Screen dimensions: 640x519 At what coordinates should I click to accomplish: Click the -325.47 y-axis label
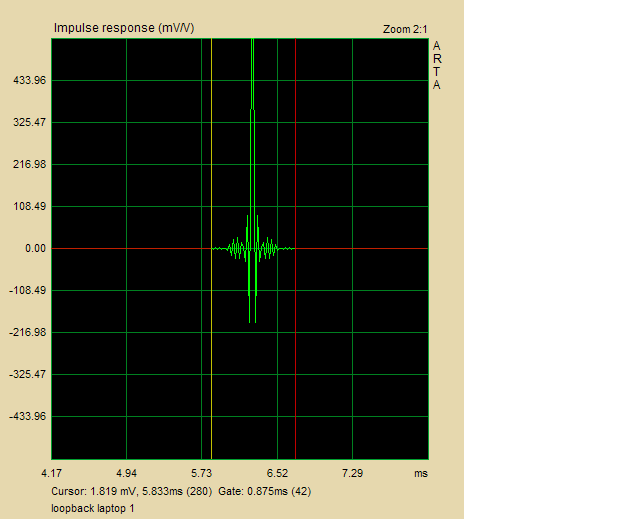(x=28, y=375)
